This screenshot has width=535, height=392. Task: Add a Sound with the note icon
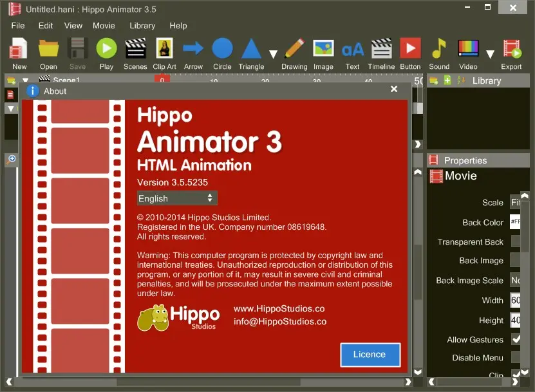click(x=439, y=54)
